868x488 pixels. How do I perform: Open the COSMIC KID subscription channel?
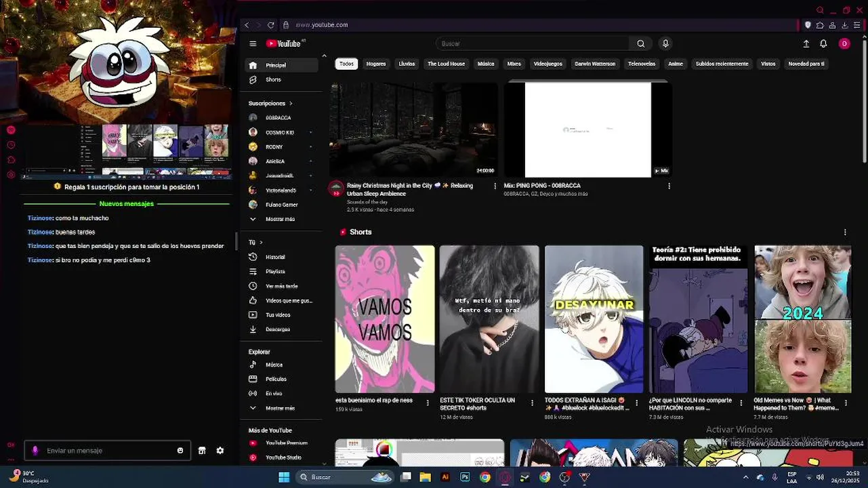point(281,132)
